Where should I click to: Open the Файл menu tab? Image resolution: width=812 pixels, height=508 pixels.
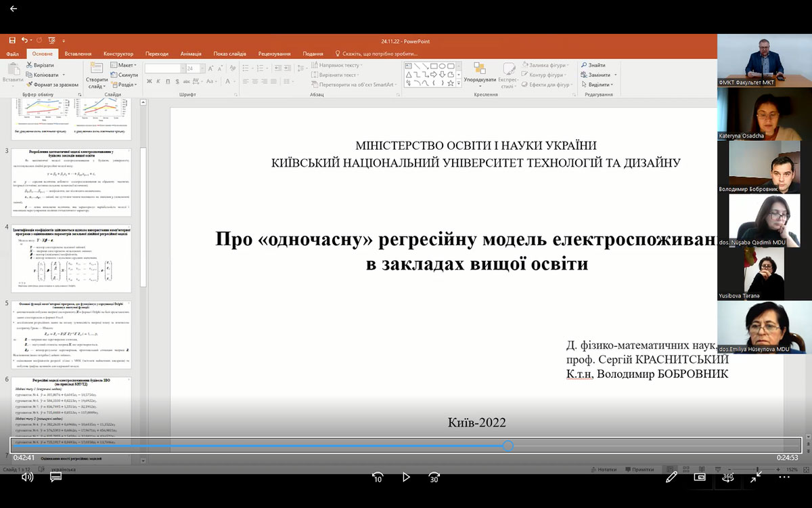pyautogui.click(x=12, y=54)
